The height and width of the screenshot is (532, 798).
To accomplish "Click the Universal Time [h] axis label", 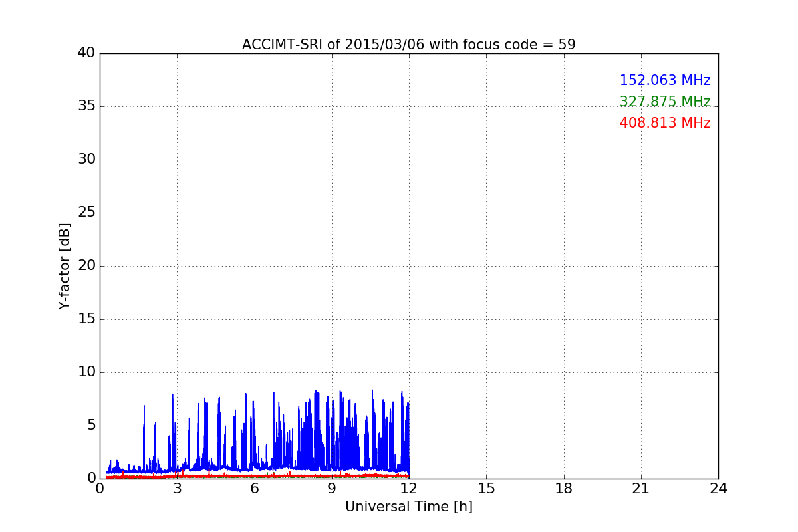I will [x=408, y=507].
